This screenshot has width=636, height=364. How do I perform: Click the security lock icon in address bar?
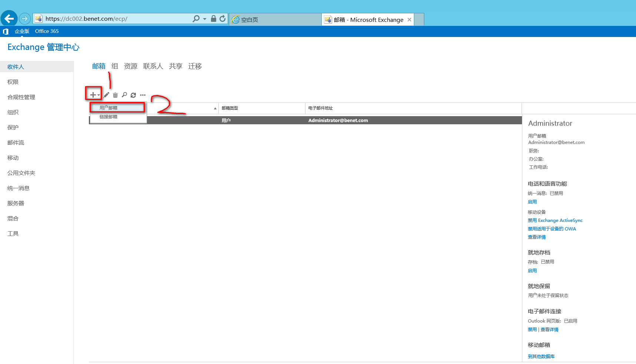[x=214, y=18]
